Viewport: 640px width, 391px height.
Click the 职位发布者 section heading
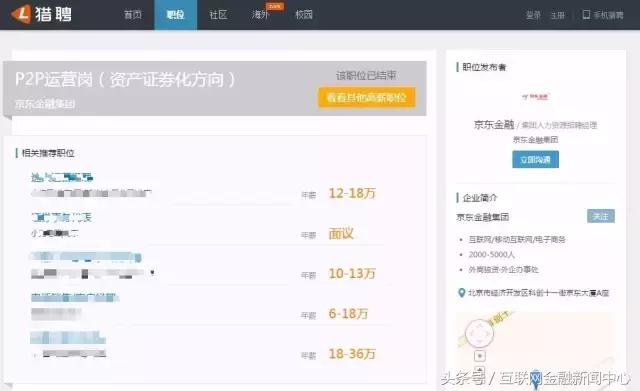[484, 67]
